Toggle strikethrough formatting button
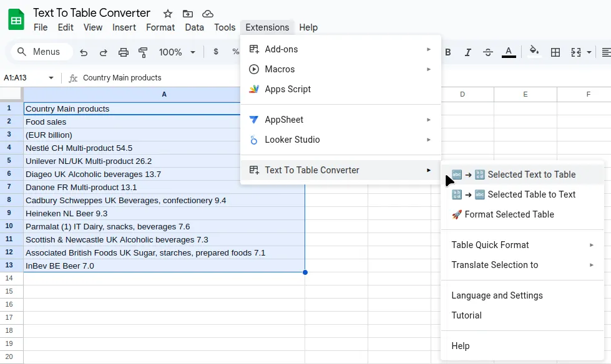 (488, 52)
